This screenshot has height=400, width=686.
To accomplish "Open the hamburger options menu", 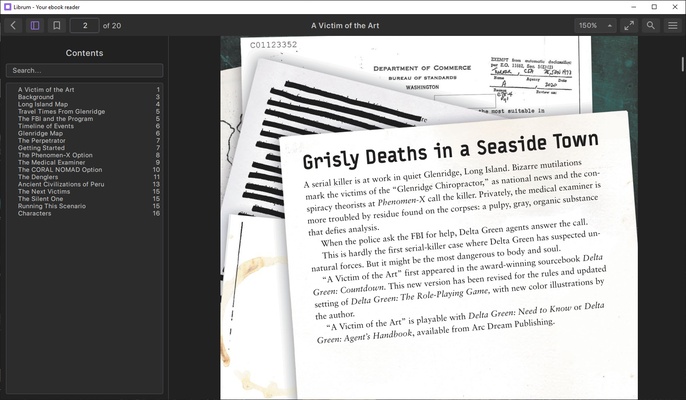I will coord(673,25).
